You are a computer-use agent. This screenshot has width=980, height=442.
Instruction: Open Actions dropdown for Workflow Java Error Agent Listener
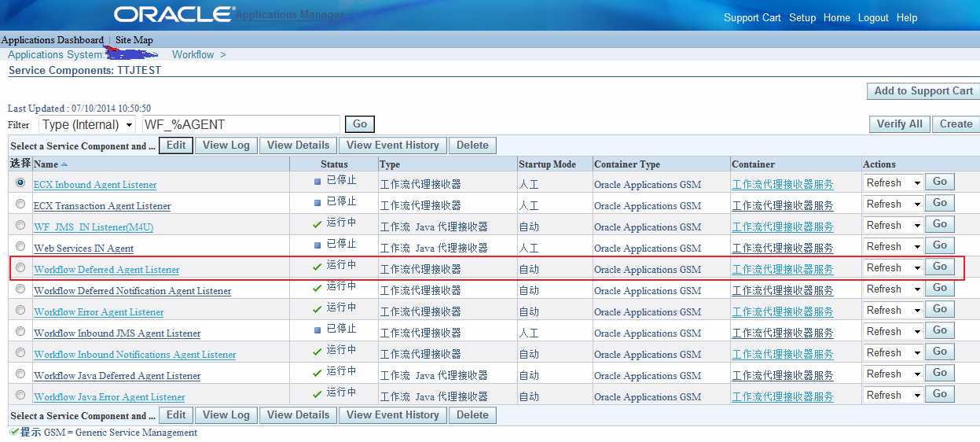(893, 395)
